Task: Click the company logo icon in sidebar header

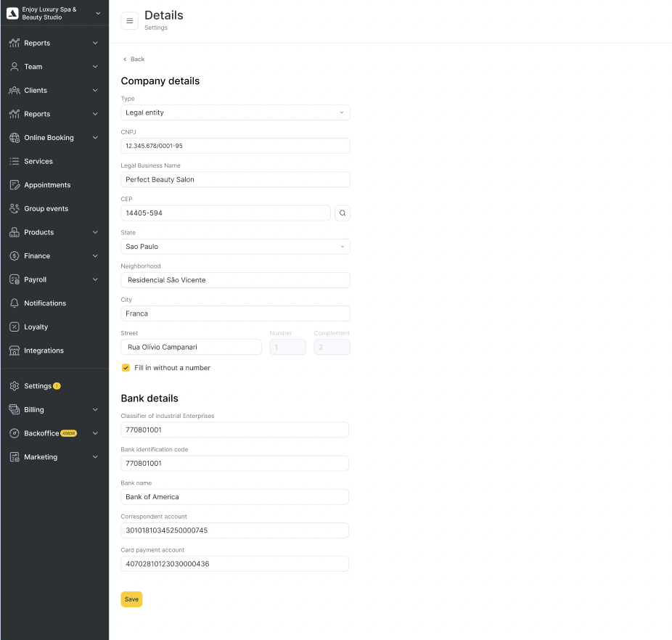Action: coord(12,13)
